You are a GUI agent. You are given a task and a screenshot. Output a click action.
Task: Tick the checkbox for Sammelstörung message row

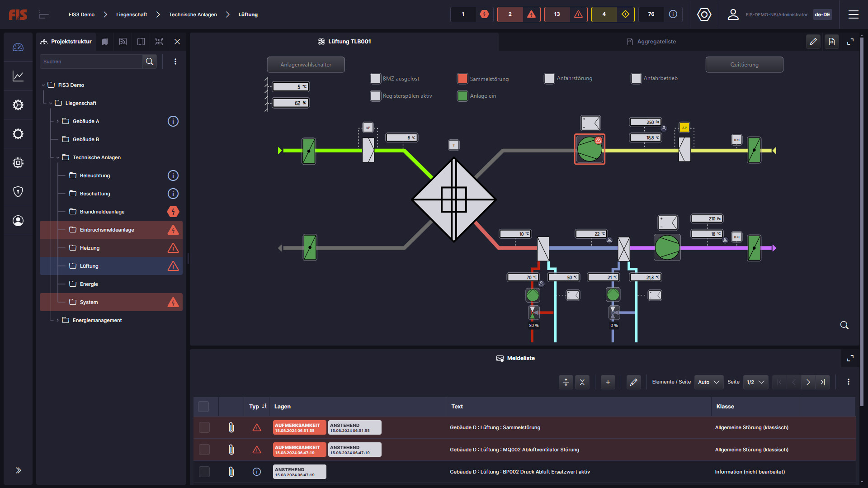pyautogui.click(x=204, y=427)
